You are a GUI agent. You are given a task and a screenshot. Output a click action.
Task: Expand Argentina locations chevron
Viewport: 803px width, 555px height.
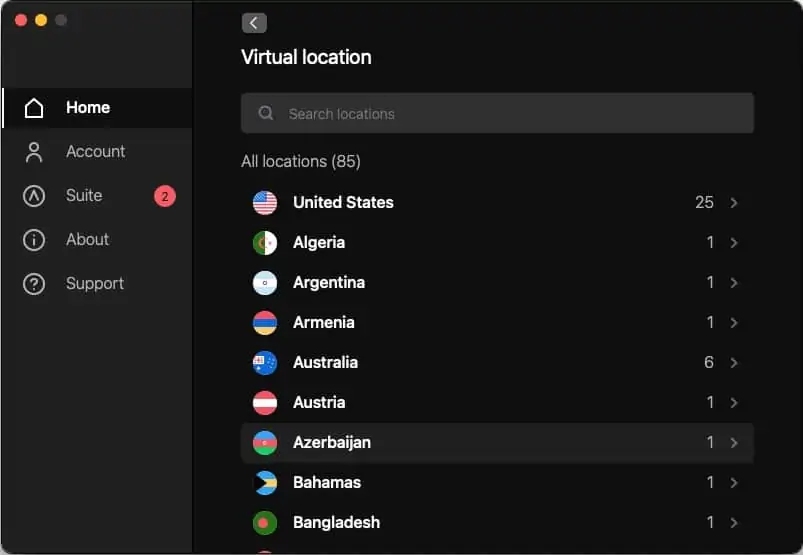pyautogui.click(x=734, y=283)
